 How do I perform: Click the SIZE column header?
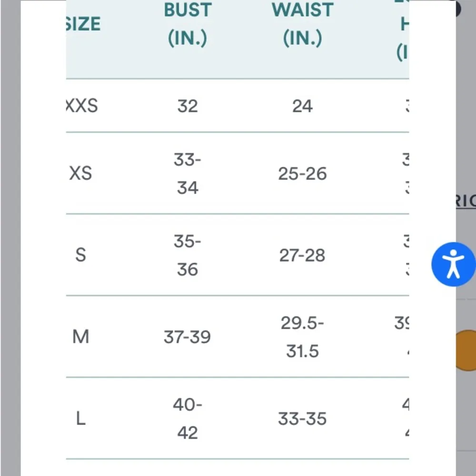click(83, 24)
